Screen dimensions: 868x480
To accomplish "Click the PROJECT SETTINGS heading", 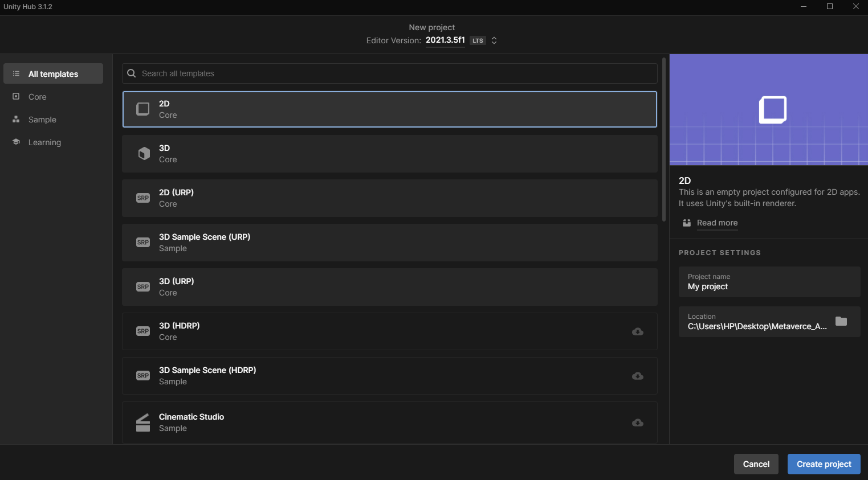I will [x=720, y=252].
